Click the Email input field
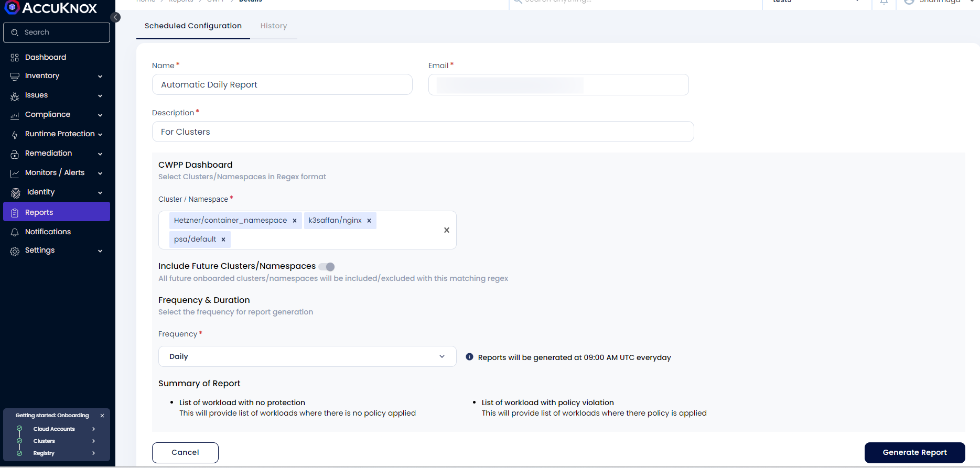Screen dimensions: 980x468 pyautogui.click(x=558, y=84)
